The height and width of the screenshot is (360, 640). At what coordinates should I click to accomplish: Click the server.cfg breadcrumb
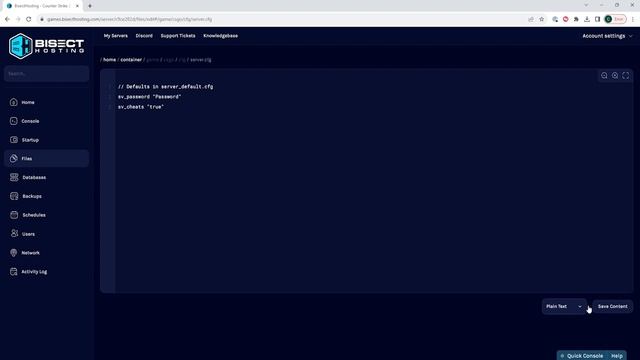point(201,60)
